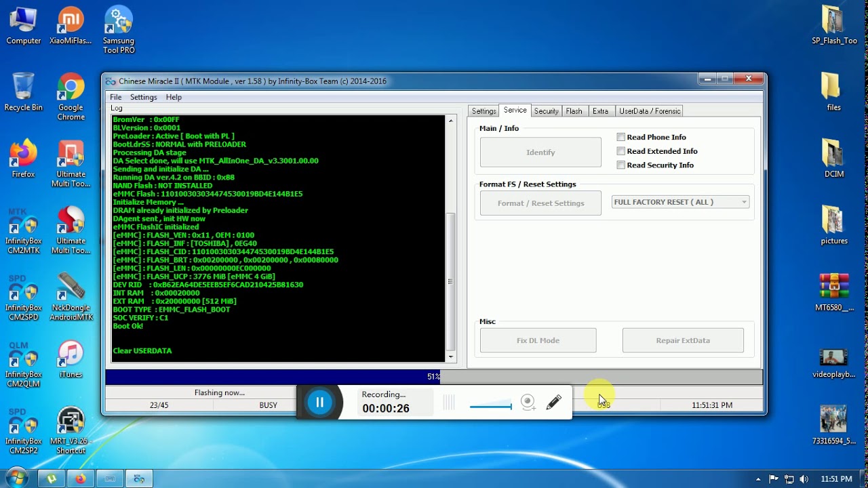Screen dimensions: 868x488
Task: Select the pencil annotation tool in recorder
Action: pos(553,402)
